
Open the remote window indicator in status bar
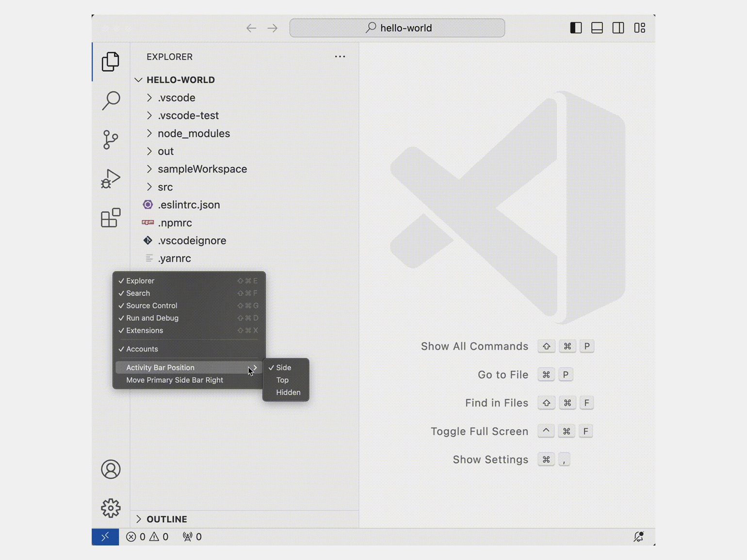pyautogui.click(x=105, y=537)
